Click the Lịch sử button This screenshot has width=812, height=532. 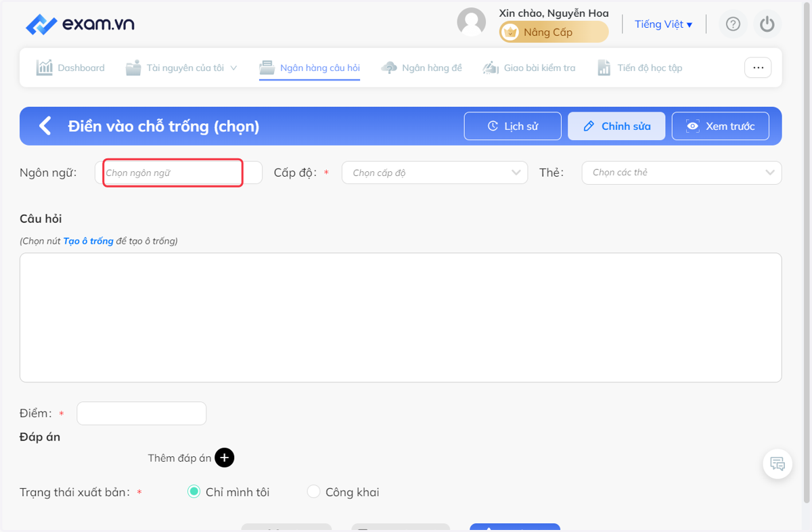coord(513,126)
